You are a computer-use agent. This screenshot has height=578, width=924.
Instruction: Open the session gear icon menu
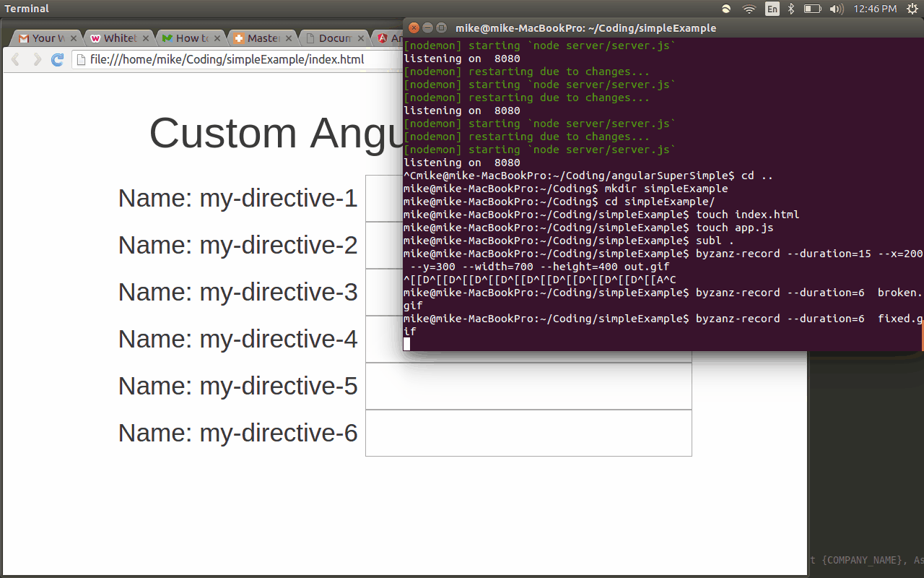click(x=912, y=9)
